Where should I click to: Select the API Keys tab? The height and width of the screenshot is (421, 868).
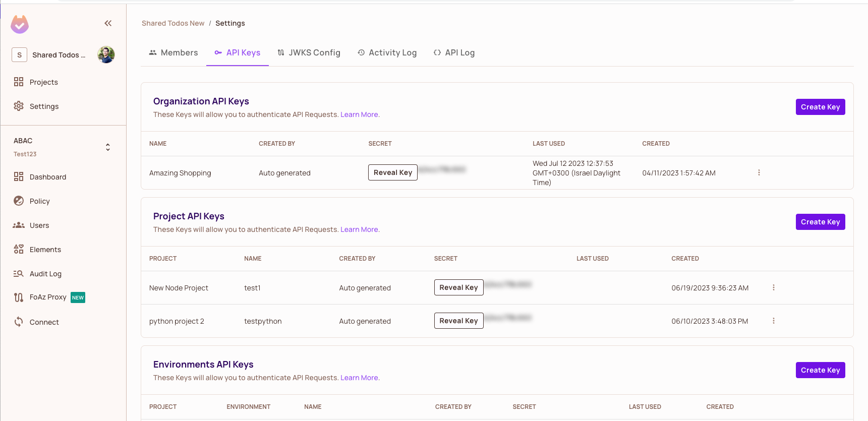point(238,52)
